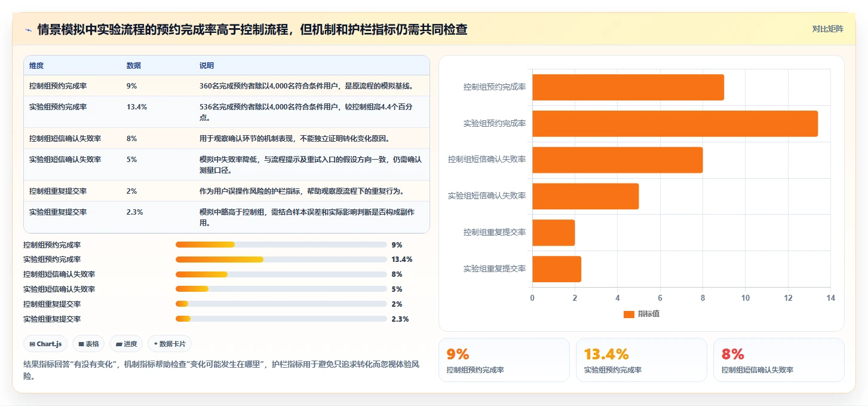Open the 9% 控制组预约完成率 data card

[504, 360]
